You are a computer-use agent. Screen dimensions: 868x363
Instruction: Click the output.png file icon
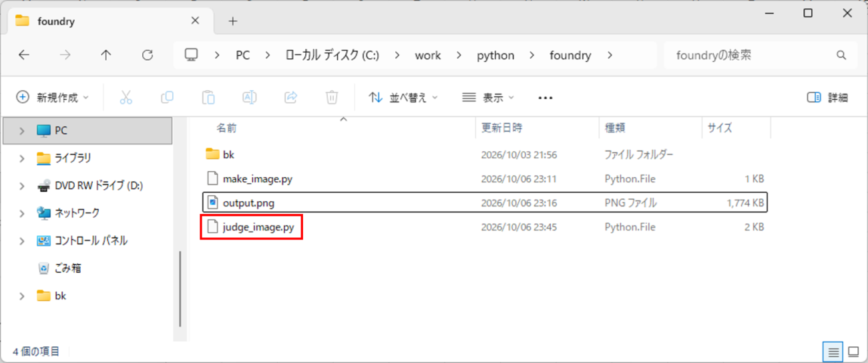tap(212, 203)
